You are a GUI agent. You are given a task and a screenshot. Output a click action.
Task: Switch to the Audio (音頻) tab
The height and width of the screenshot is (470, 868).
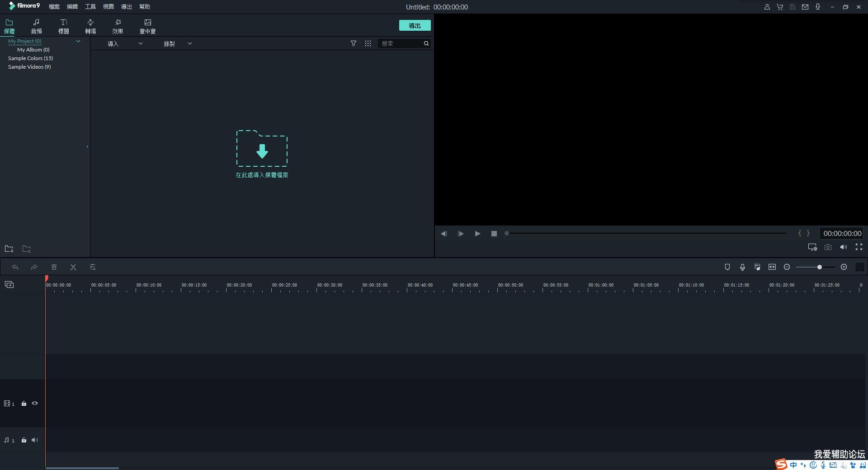(x=36, y=27)
